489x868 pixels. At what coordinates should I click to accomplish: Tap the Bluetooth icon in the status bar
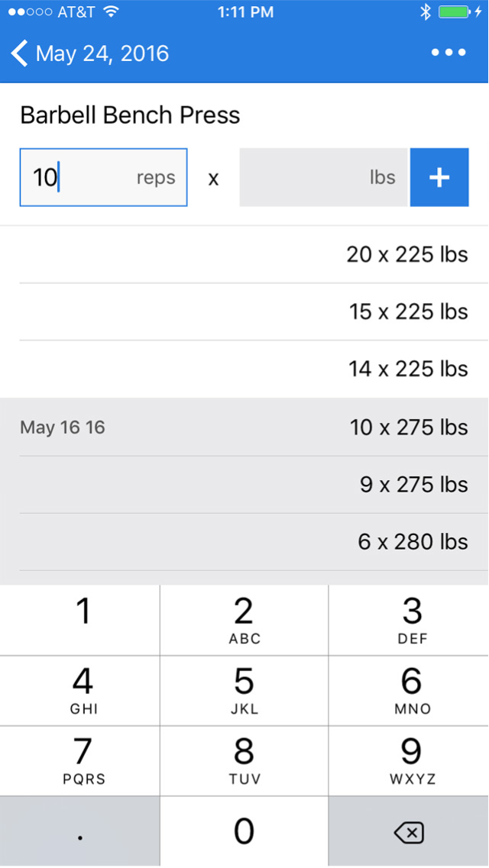[426, 11]
